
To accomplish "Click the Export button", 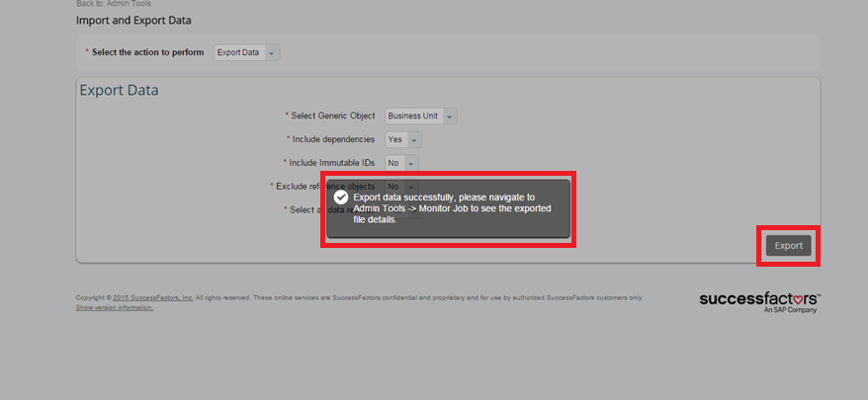I will (x=788, y=246).
